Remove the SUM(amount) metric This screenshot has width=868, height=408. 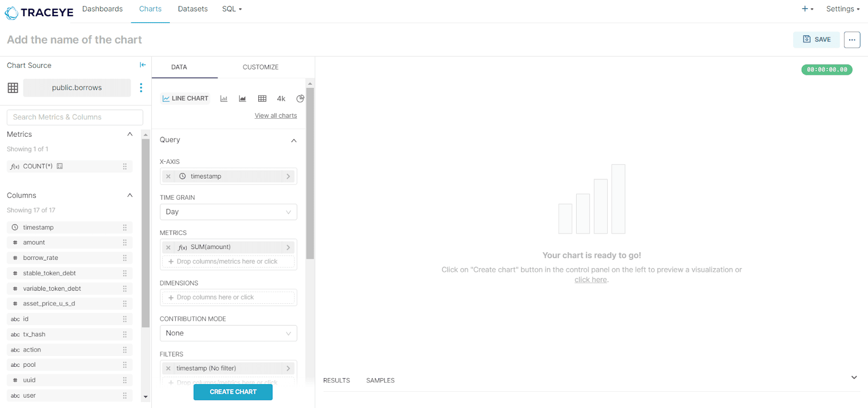pyautogui.click(x=168, y=247)
